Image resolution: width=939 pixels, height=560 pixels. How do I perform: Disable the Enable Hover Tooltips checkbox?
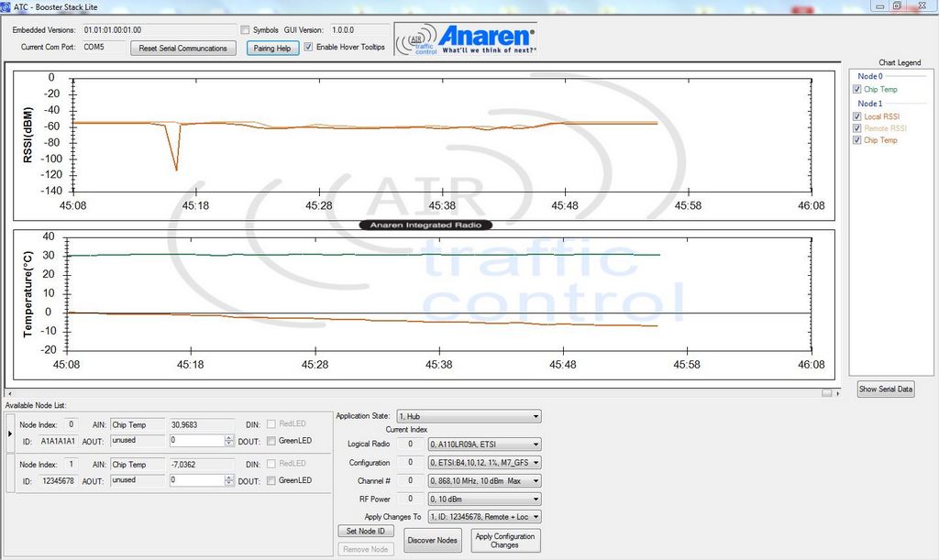[308, 47]
